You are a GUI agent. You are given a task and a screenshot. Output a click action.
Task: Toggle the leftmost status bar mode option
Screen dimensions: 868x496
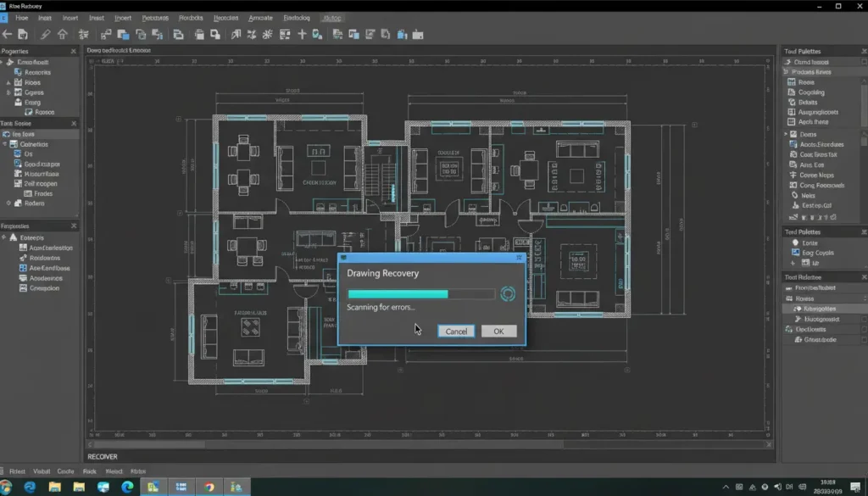(x=16, y=471)
